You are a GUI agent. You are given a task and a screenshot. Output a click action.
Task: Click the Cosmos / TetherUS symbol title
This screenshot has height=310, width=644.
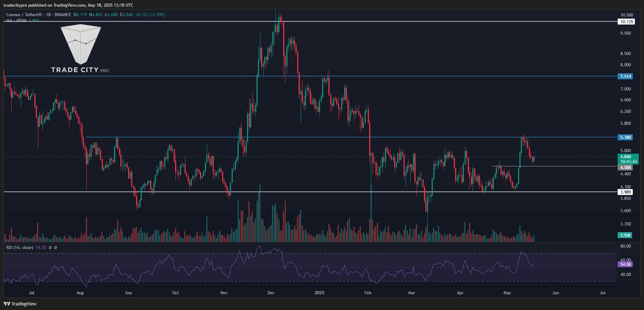click(x=24, y=15)
